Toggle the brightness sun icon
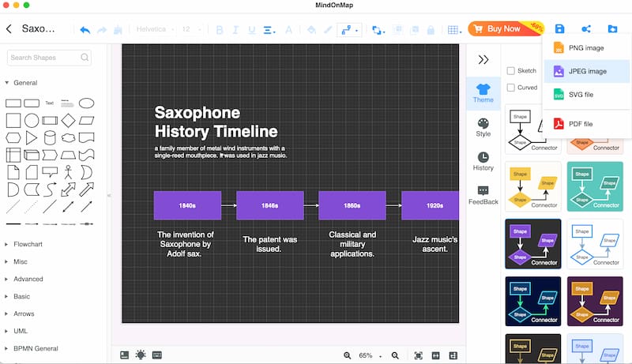This screenshot has height=364, width=632. pyautogui.click(x=141, y=355)
